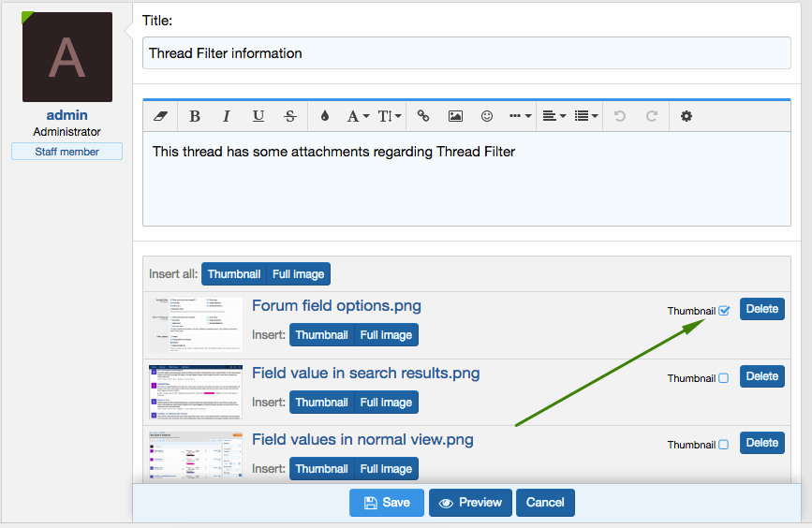The image size is (812, 528).
Task: Apply underline formatting
Action: click(x=258, y=116)
